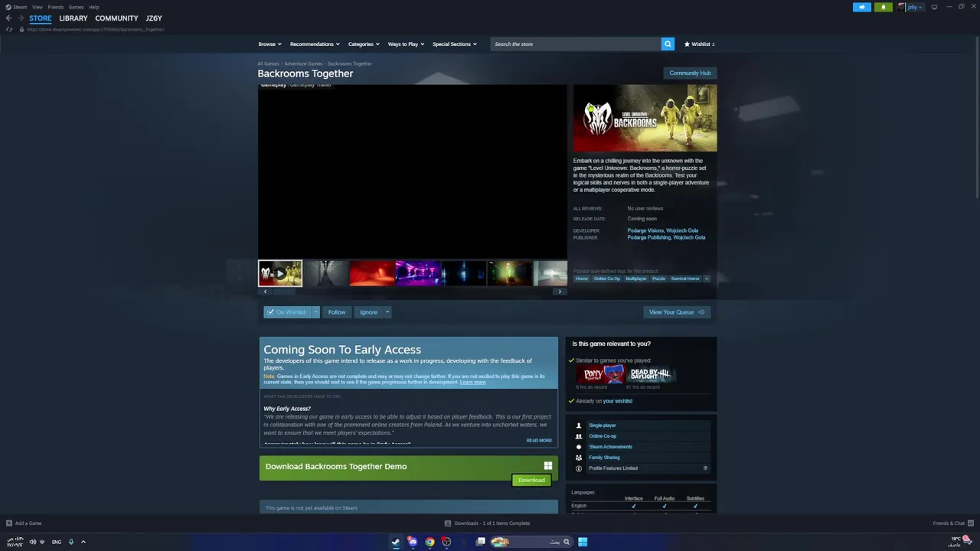Switch to the COMMUNITY tab

(116, 18)
